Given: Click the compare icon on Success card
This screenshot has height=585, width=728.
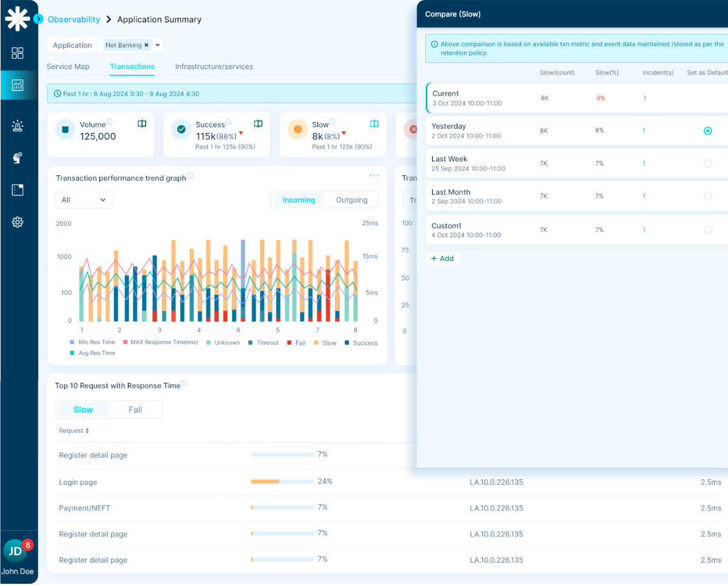Looking at the screenshot, I should click(x=258, y=124).
